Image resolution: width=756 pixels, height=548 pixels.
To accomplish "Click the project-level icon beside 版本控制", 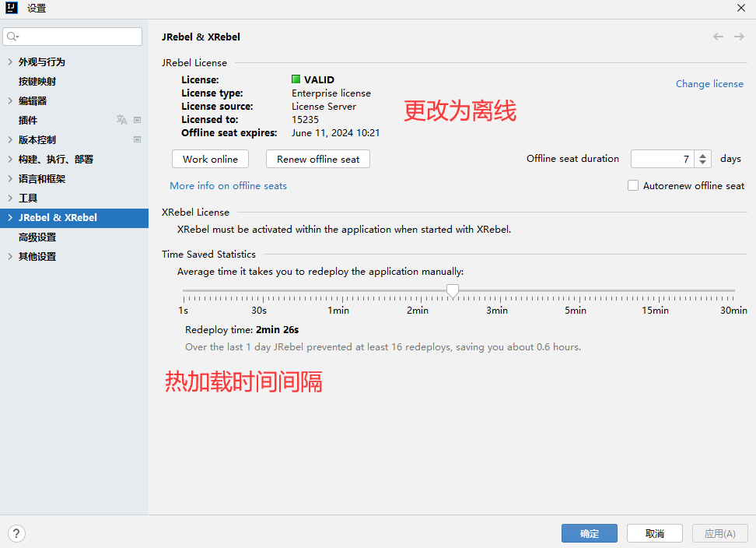I will [x=138, y=139].
